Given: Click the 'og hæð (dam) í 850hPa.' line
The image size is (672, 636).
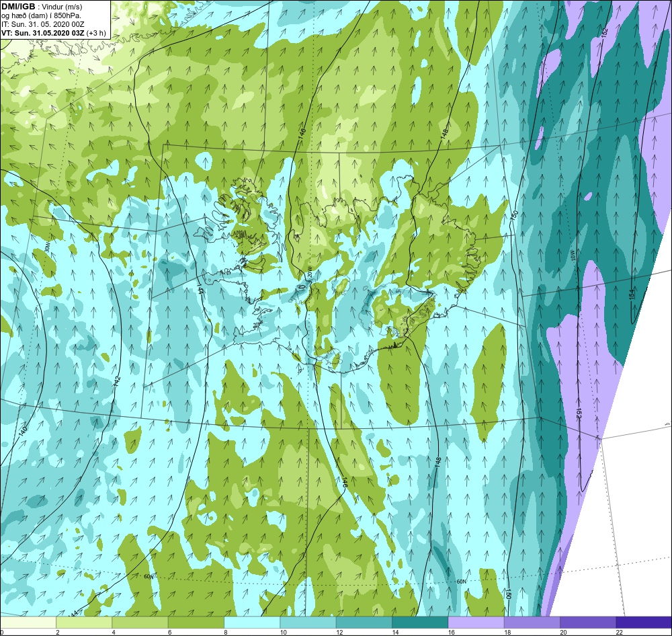Looking at the screenshot, I should (42, 15).
